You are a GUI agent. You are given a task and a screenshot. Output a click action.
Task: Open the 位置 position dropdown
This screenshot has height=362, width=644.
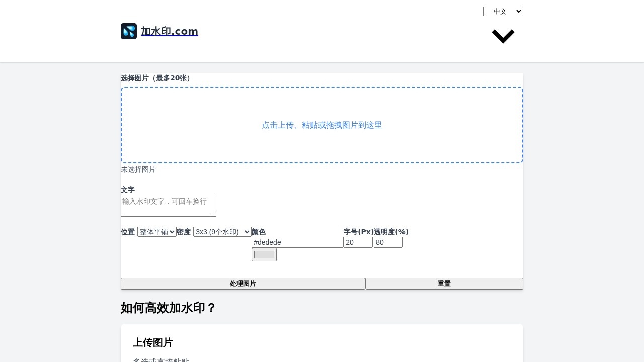click(156, 232)
